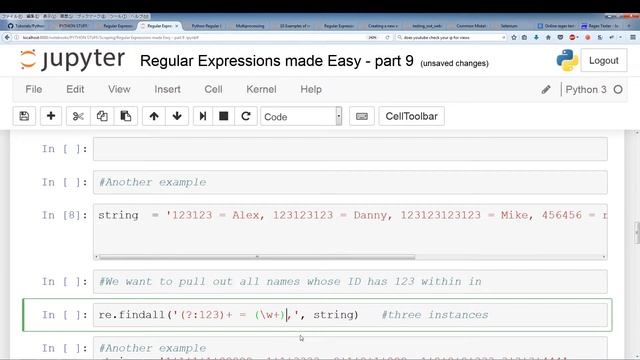Rename notebook by clicking its title

click(277, 61)
